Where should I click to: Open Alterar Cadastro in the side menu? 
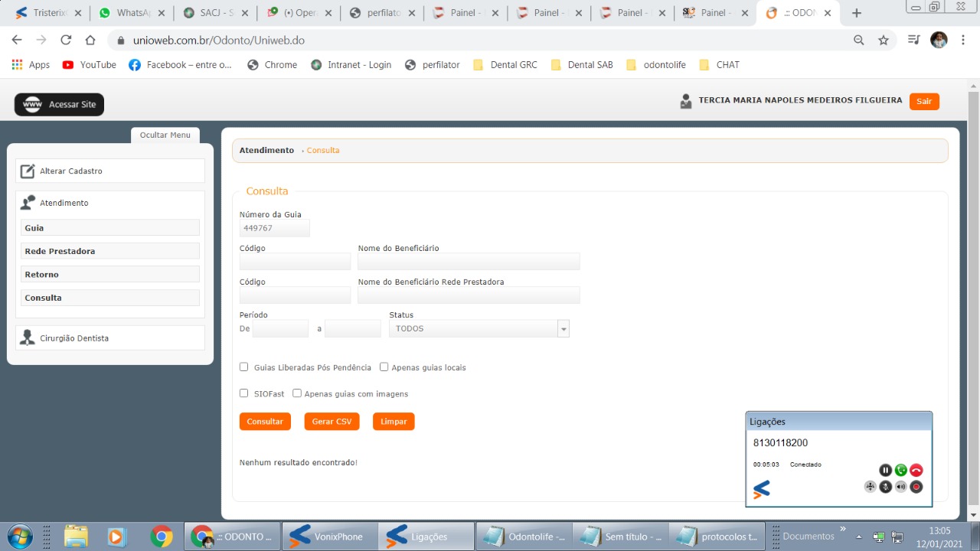pos(110,171)
